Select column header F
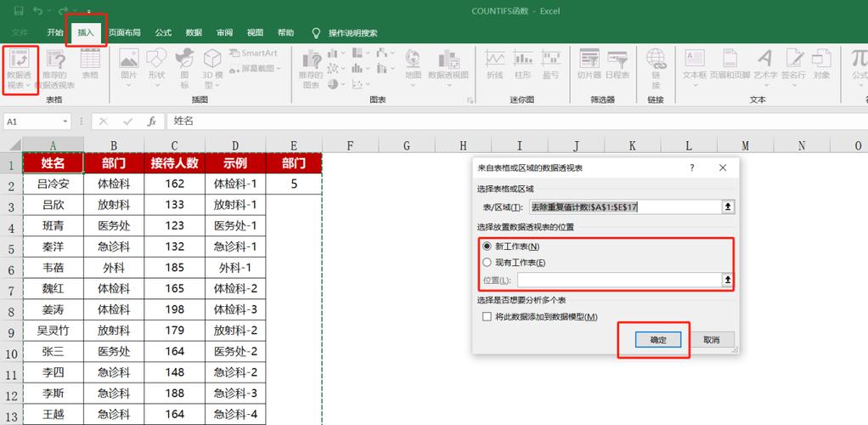This screenshot has width=868, height=425. 350,145
